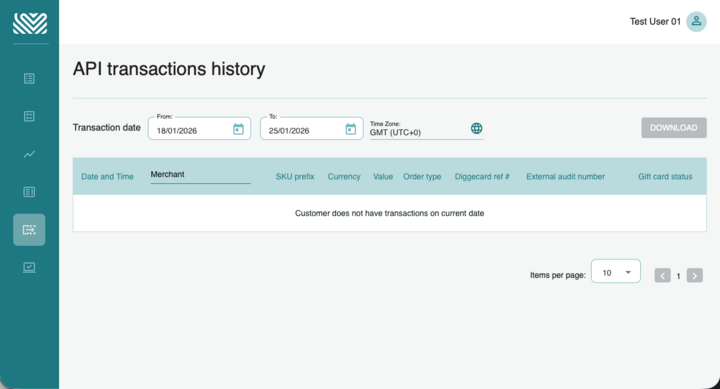Image resolution: width=720 pixels, height=389 pixels.
Task: Focus the To date field 25/01/2026
Action: click(311, 129)
